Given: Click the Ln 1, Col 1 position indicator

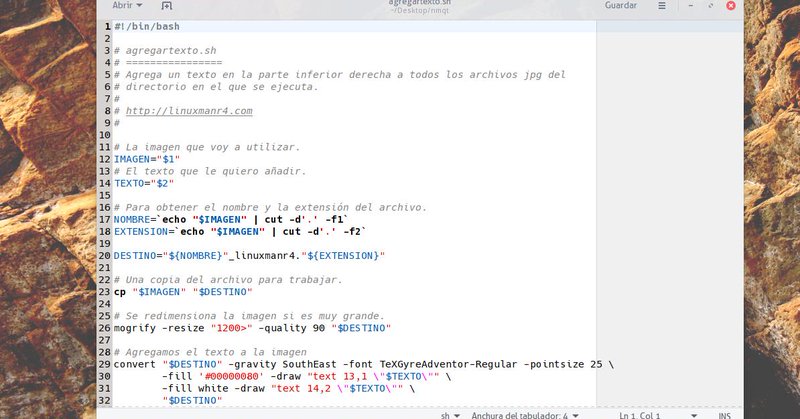Looking at the screenshot, I should tap(639, 415).
